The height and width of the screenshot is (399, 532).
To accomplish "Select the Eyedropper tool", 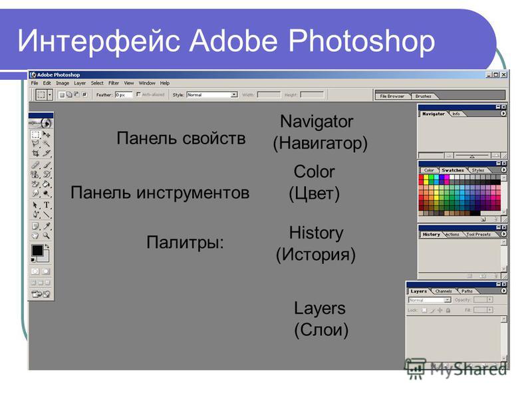I will (x=47, y=226).
